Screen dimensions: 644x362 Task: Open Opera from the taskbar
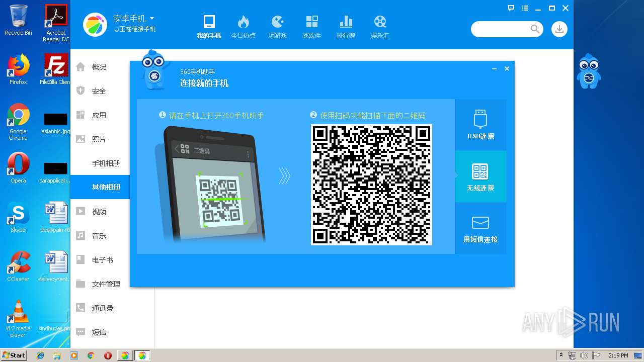coord(108,355)
